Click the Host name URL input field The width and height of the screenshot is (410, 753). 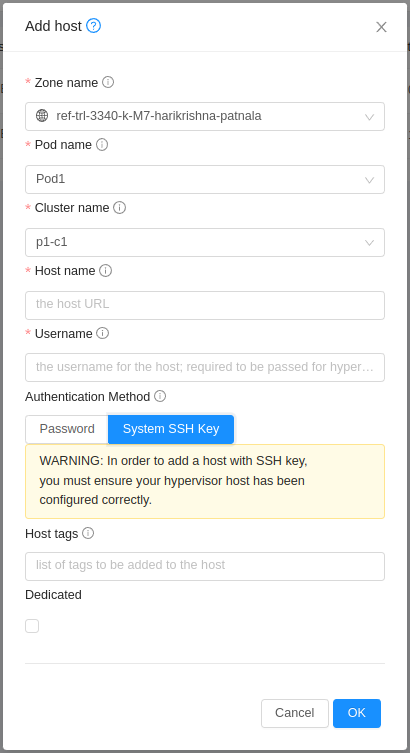(x=205, y=305)
